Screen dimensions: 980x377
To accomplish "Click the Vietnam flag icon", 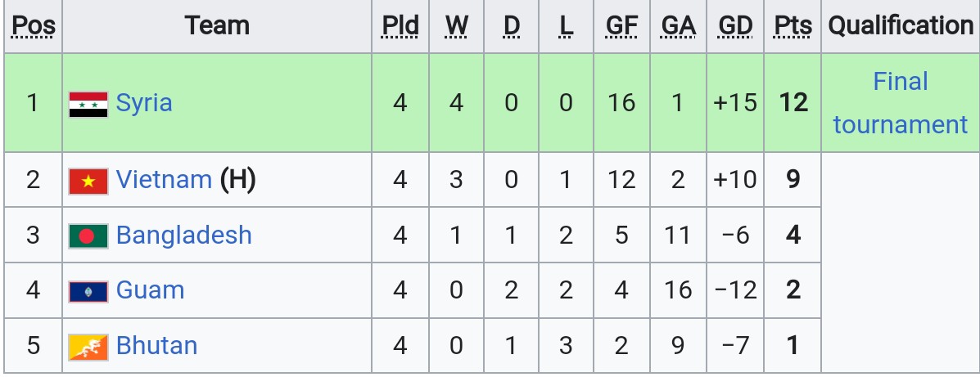I will coord(88,181).
